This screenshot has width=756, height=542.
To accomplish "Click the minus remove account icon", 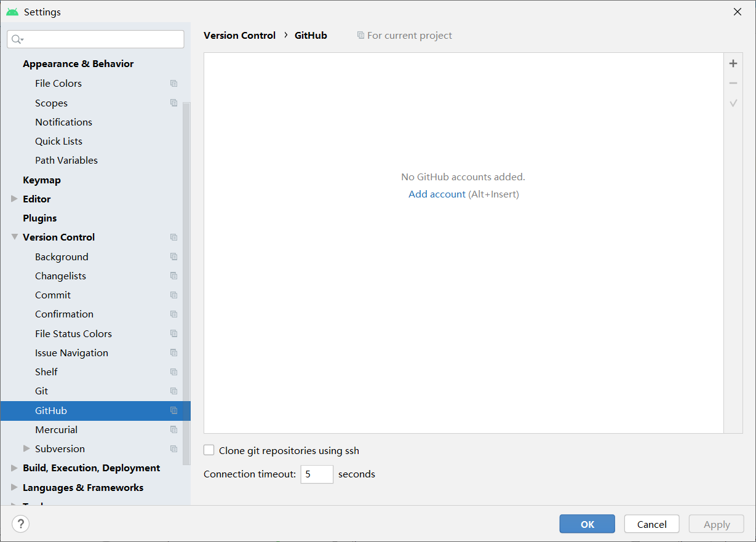I will [733, 83].
